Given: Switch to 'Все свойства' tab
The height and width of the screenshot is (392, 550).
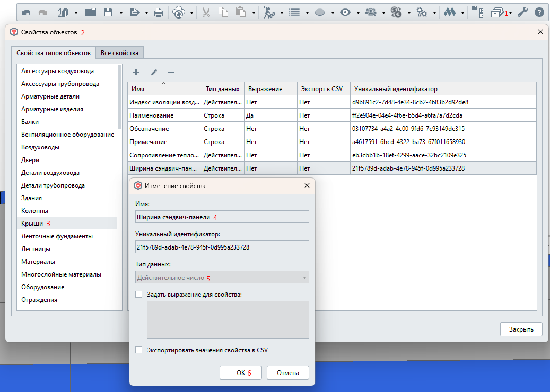Looking at the screenshot, I should [x=120, y=53].
